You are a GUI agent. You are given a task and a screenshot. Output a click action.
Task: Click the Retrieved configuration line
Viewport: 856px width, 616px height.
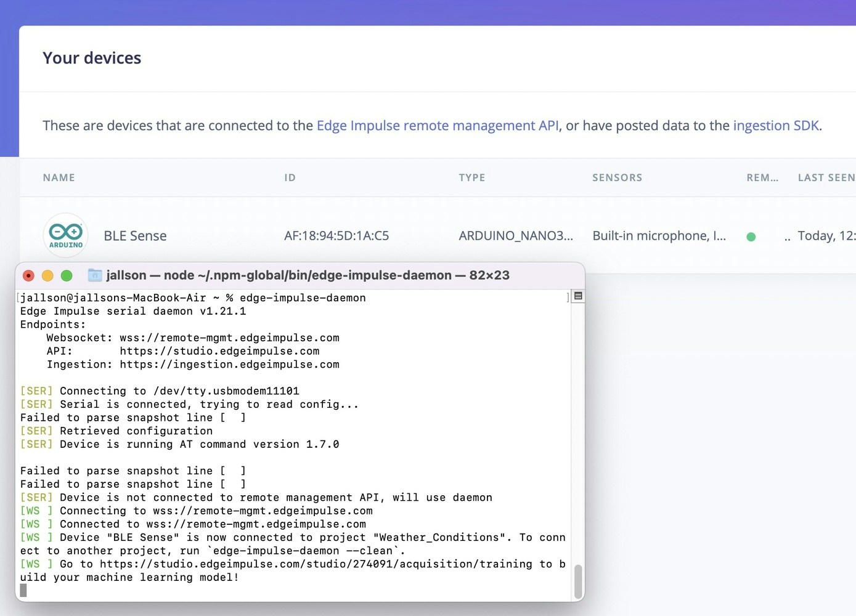pos(116,431)
